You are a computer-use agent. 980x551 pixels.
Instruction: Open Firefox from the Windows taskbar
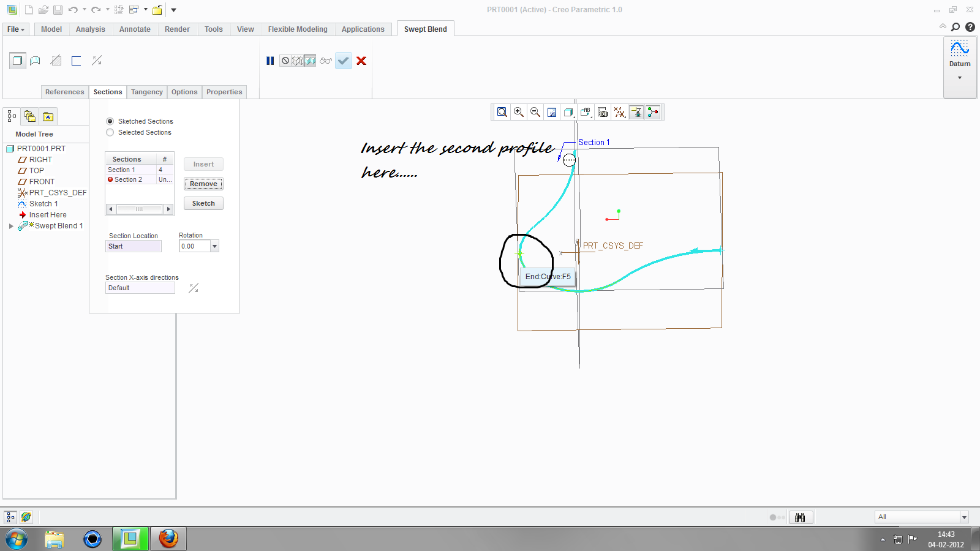168,539
